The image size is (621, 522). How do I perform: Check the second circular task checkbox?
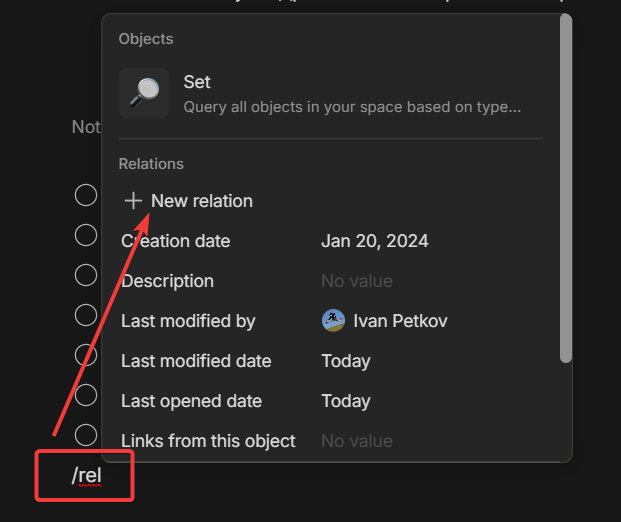[86, 235]
